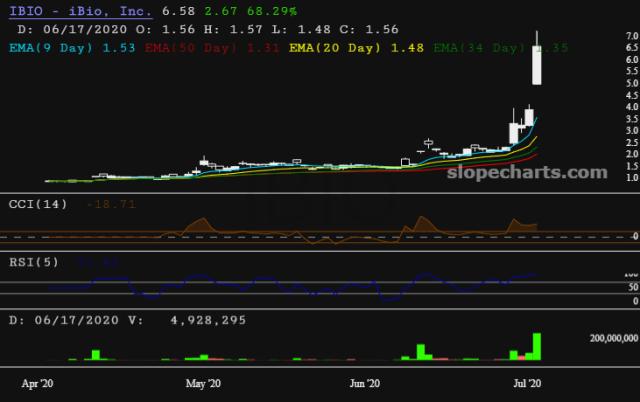The width and height of the screenshot is (640, 402).
Task: Click the May '20 date axis label
Action: pyautogui.click(x=204, y=383)
